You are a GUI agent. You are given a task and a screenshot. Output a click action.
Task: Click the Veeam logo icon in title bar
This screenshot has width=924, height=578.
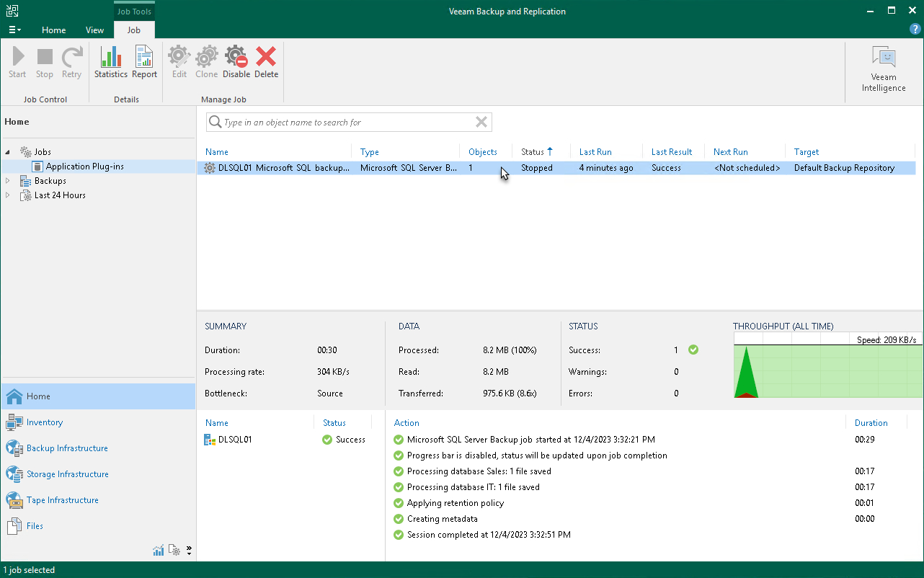pos(12,11)
